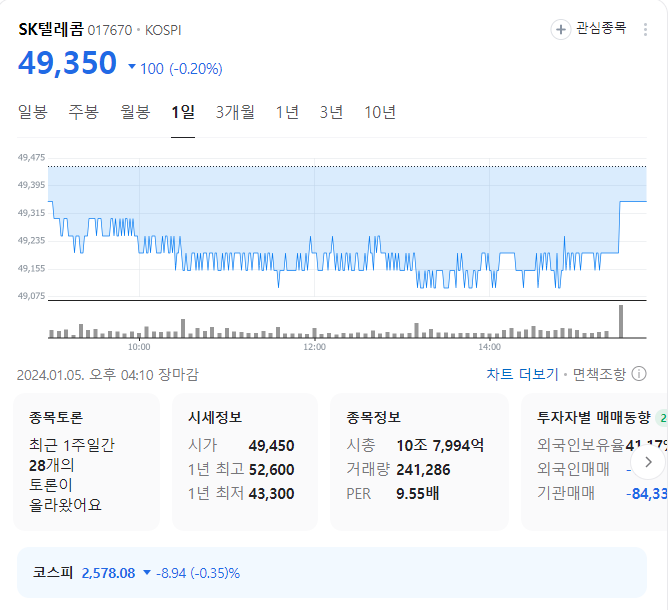Switch to the 월봉 chart tab
668x610 pixels.
click(135, 112)
